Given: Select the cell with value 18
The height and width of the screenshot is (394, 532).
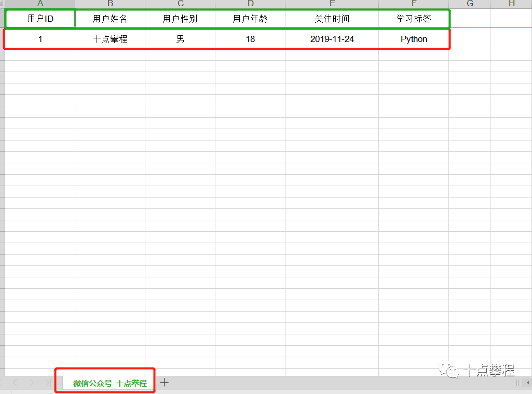Looking at the screenshot, I should click(x=250, y=38).
